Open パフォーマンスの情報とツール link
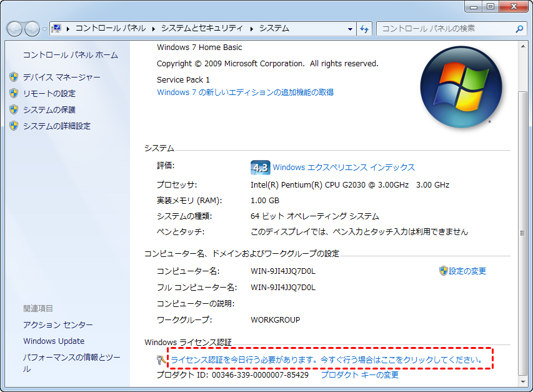533x392 pixels. pos(71,363)
